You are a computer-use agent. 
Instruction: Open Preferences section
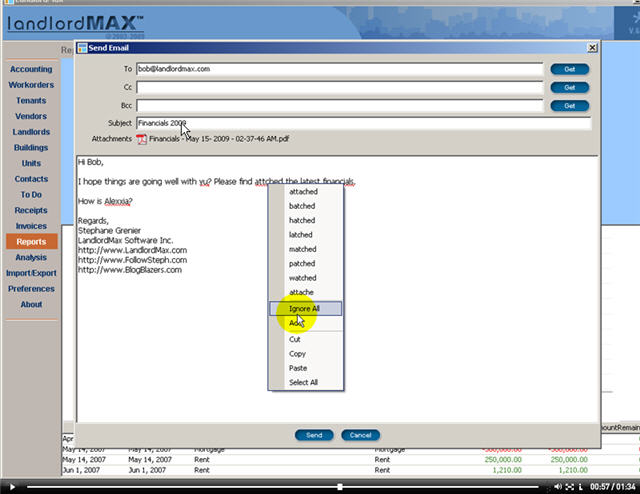coord(31,289)
